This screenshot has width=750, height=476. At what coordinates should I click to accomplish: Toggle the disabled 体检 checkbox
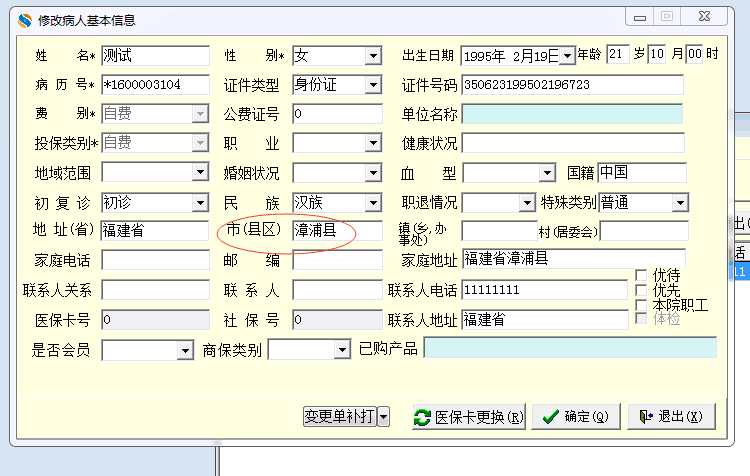tap(641, 318)
